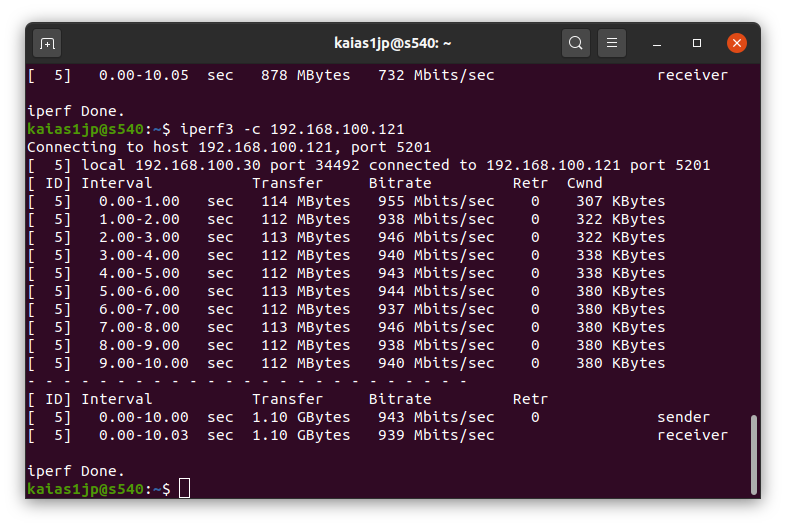Image resolution: width=786 pixels, height=527 pixels.
Task: Click the text 'Connecting to host'
Action: (108, 147)
